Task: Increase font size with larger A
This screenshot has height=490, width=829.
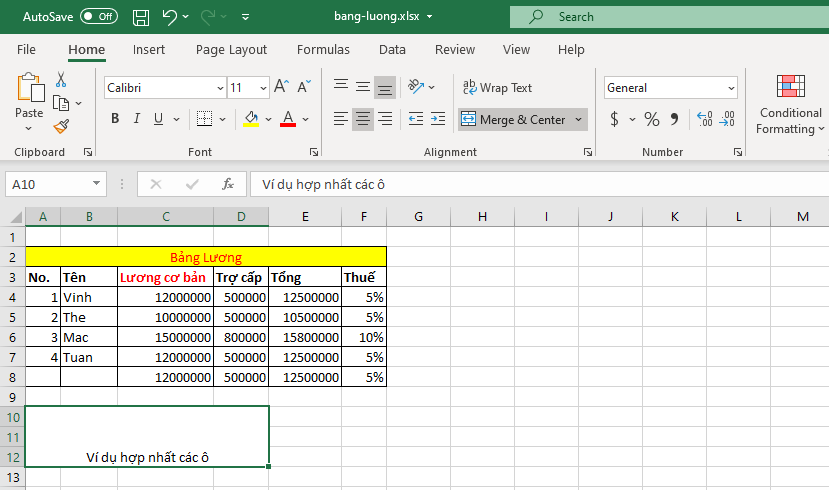Action: [281, 87]
